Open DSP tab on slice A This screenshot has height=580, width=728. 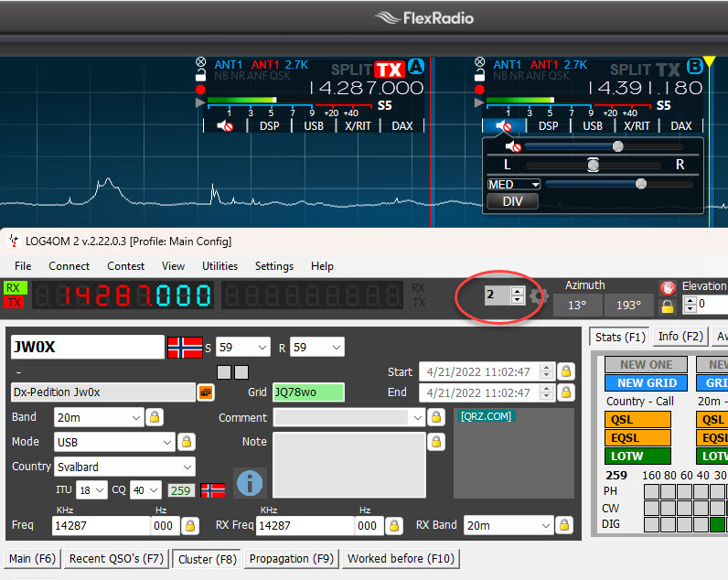click(270, 126)
